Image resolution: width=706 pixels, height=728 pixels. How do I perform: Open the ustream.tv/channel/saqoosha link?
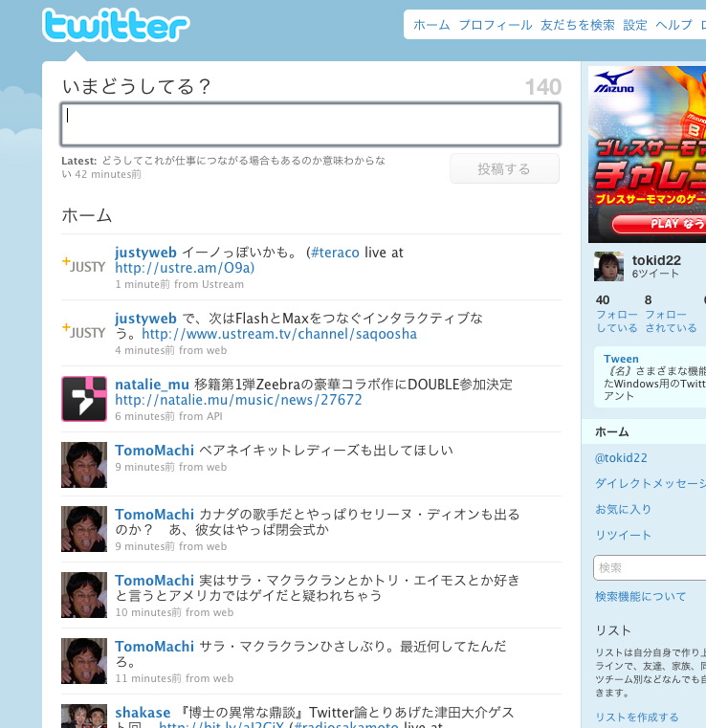[279, 334]
